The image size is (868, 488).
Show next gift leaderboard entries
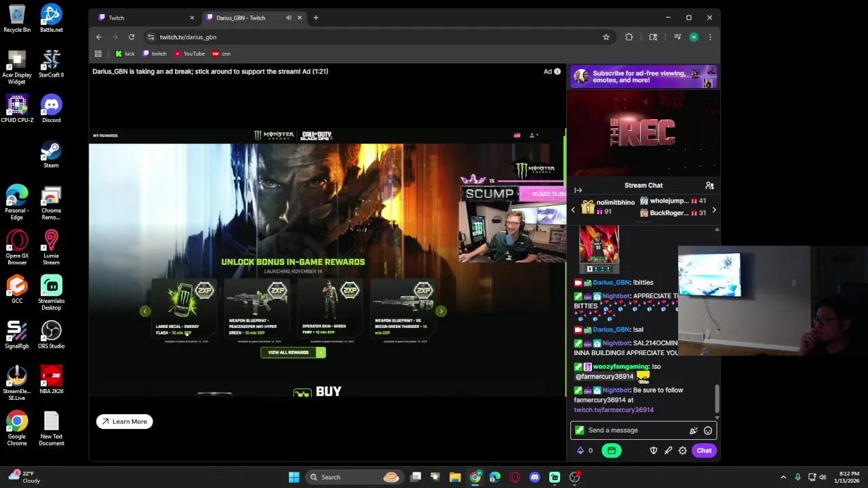713,211
